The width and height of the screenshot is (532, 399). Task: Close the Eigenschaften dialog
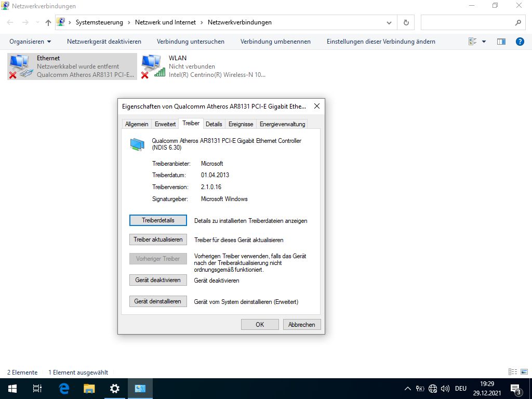point(317,106)
